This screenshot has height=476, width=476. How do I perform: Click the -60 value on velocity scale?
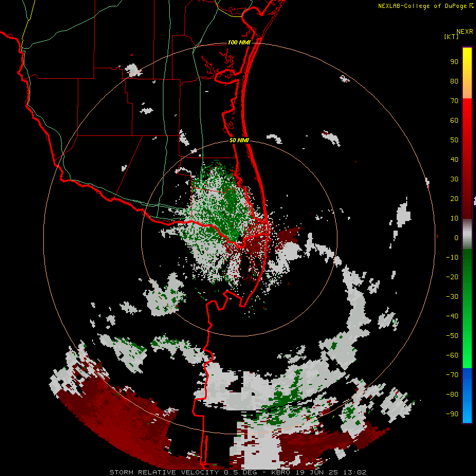tap(452, 355)
